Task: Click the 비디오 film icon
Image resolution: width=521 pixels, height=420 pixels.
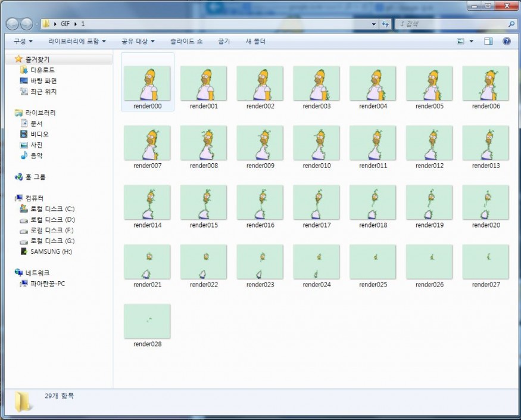Action: pyautogui.click(x=24, y=134)
